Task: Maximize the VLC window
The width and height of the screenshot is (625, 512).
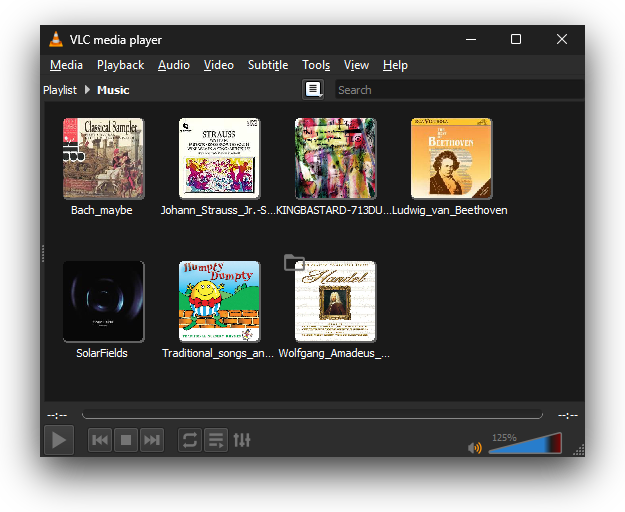Action: [516, 39]
